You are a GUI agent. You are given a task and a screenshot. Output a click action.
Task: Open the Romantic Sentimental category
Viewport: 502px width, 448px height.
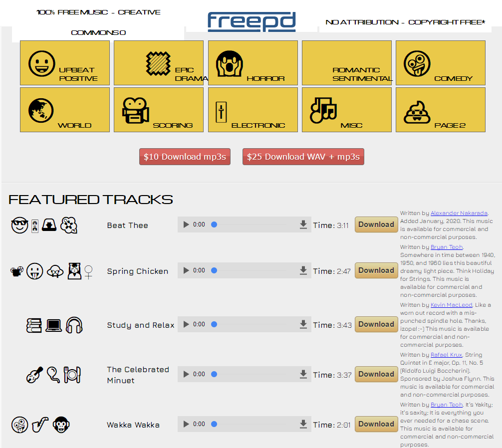(x=347, y=63)
